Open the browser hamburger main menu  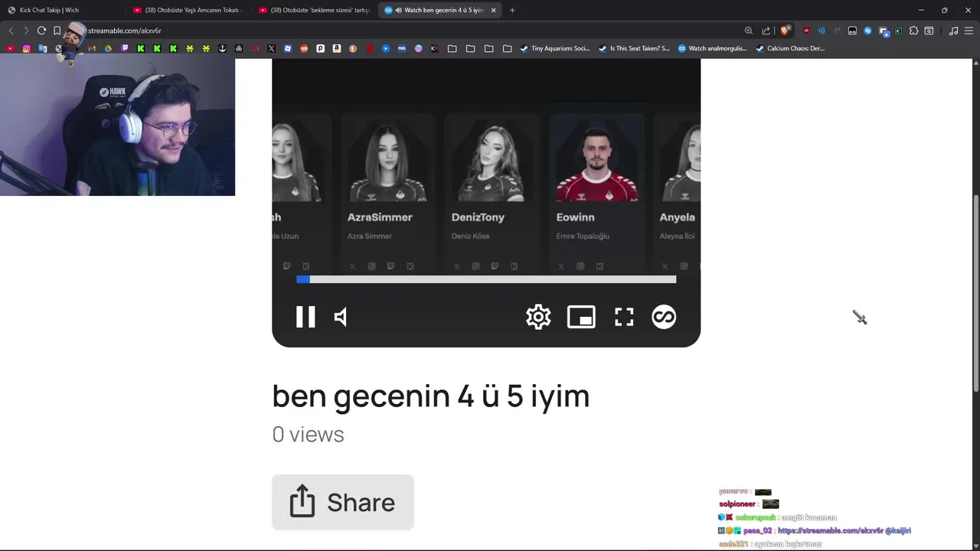pos(969,31)
